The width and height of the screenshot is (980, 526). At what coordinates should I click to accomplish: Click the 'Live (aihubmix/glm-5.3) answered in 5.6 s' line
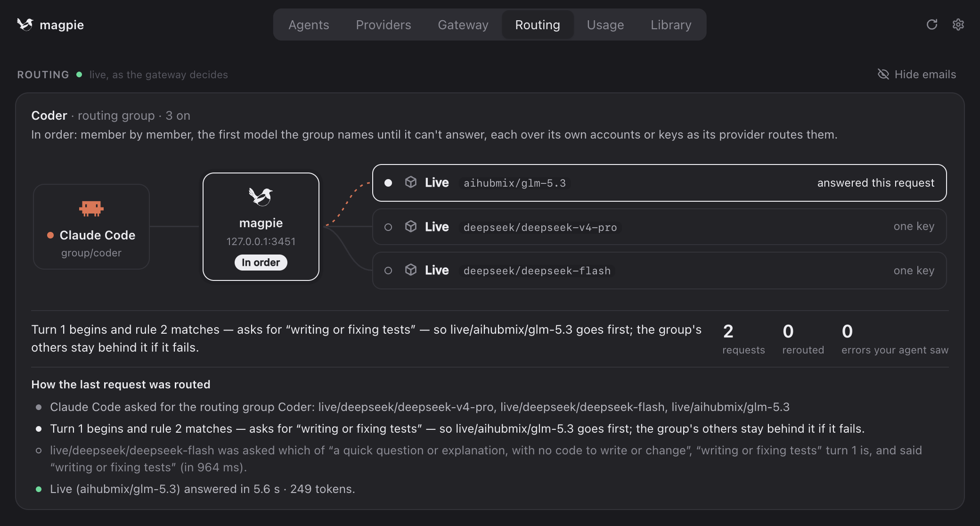pos(203,489)
